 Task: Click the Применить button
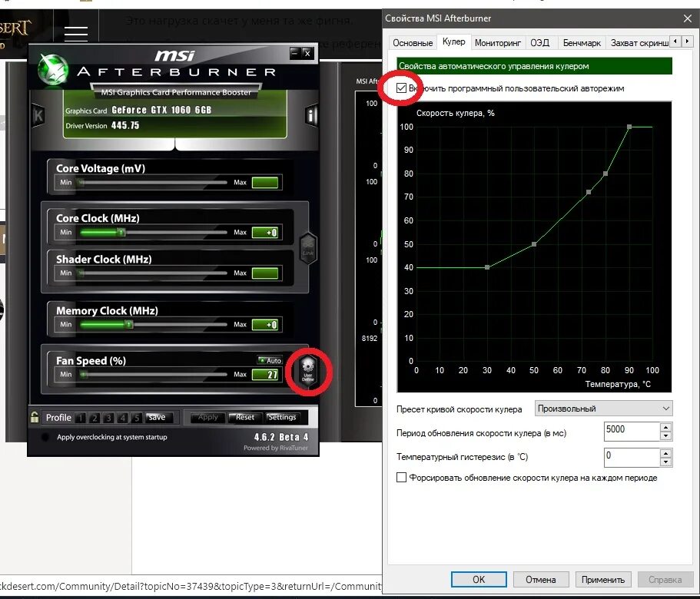coord(602,579)
